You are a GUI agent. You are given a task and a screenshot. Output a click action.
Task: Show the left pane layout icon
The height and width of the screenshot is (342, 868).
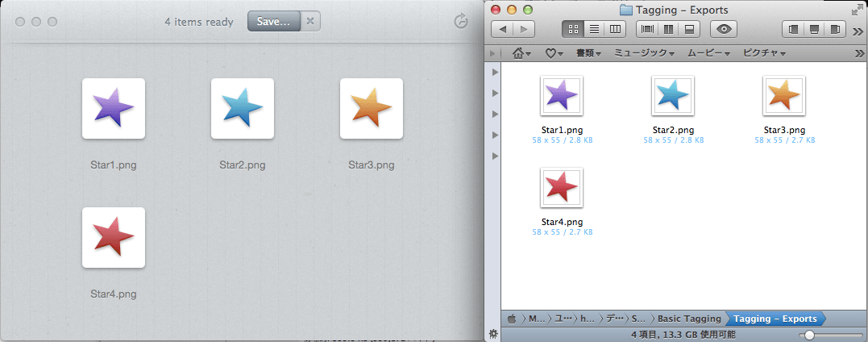[x=794, y=30]
